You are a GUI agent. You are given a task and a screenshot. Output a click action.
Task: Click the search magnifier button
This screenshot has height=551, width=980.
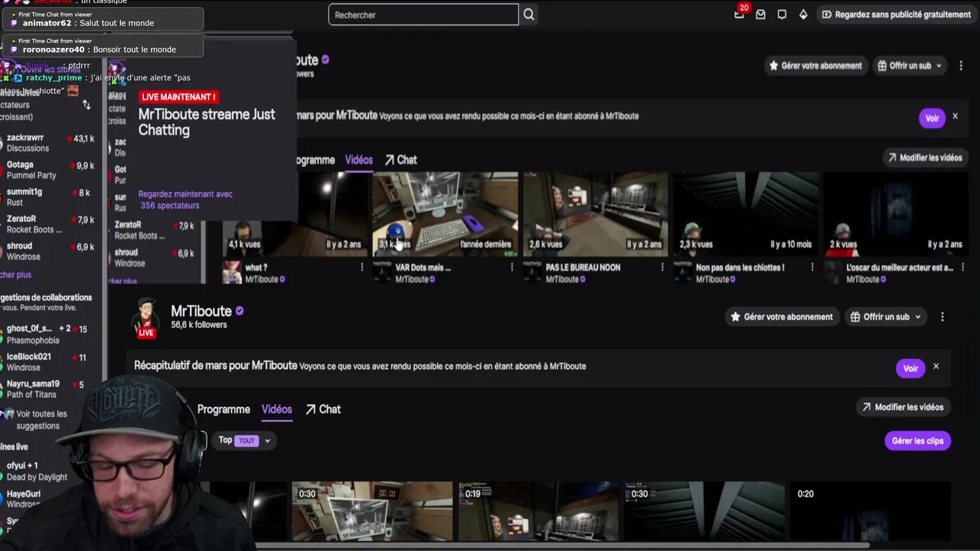[x=529, y=15]
